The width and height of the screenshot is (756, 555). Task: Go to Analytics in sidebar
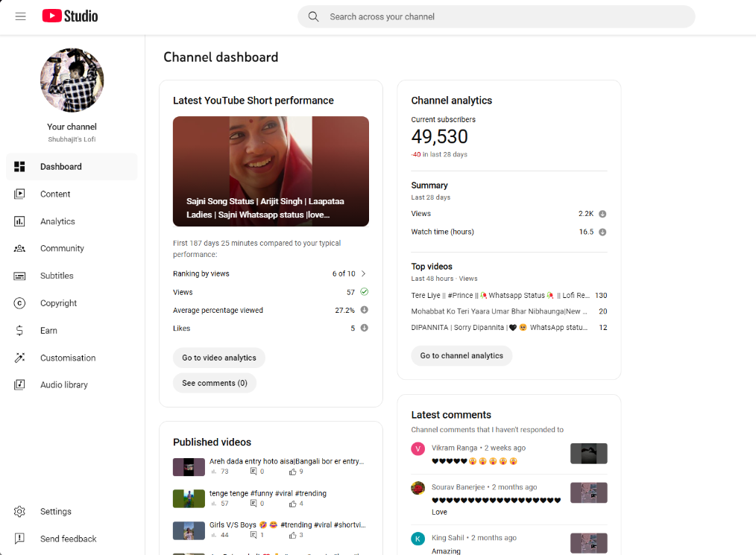pyautogui.click(x=72, y=221)
